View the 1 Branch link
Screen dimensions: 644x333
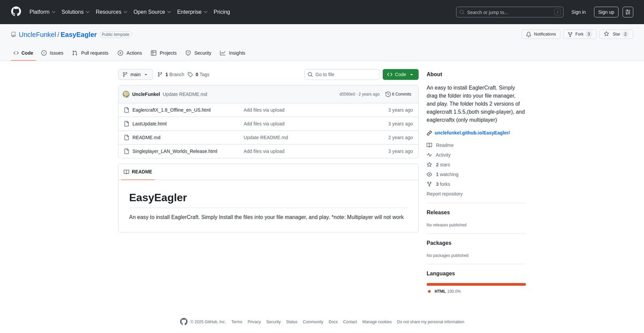pos(171,75)
